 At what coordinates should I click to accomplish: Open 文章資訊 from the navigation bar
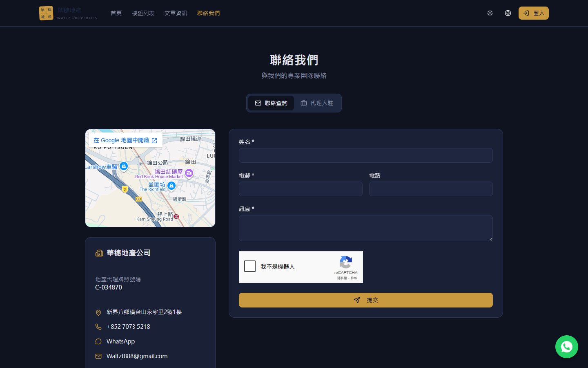click(176, 13)
